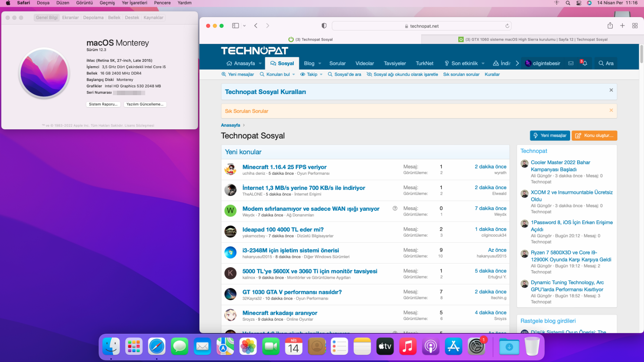This screenshot has height=362, width=644.
Task: Expand the Safari sidebar options chevron
Action: tap(244, 26)
